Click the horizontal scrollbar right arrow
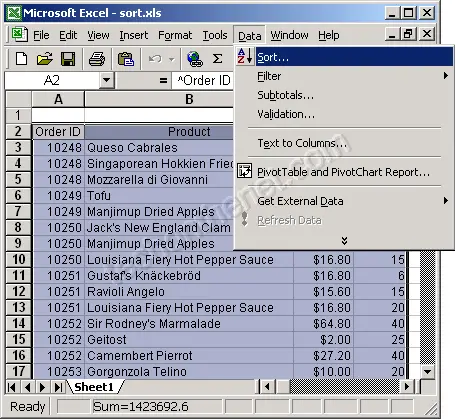The image size is (455, 419). [406, 387]
